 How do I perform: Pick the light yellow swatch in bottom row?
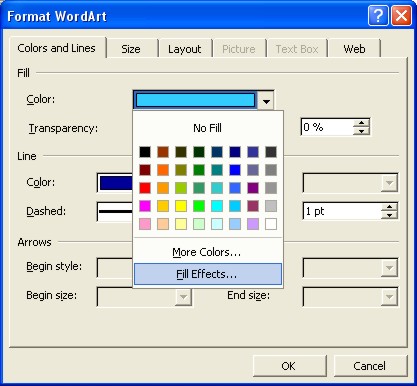(181, 224)
